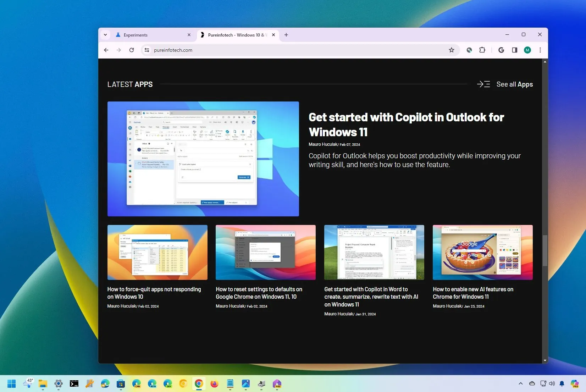
Task: Go back to the previous page
Action: tap(106, 50)
